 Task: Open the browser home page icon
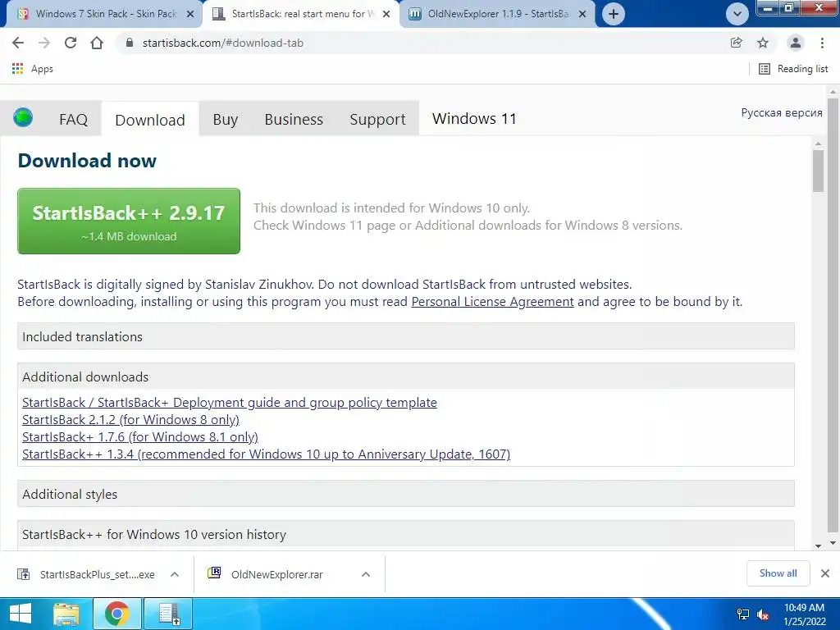pyautogui.click(x=97, y=43)
